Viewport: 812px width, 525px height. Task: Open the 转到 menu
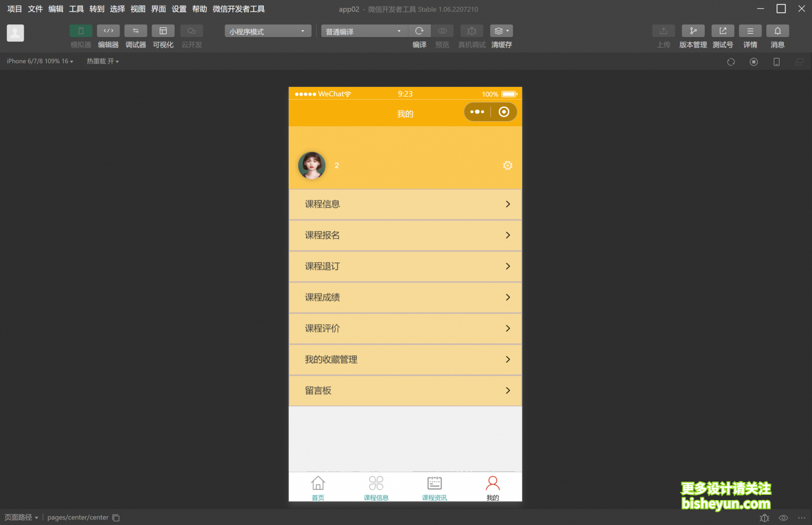[97, 9]
